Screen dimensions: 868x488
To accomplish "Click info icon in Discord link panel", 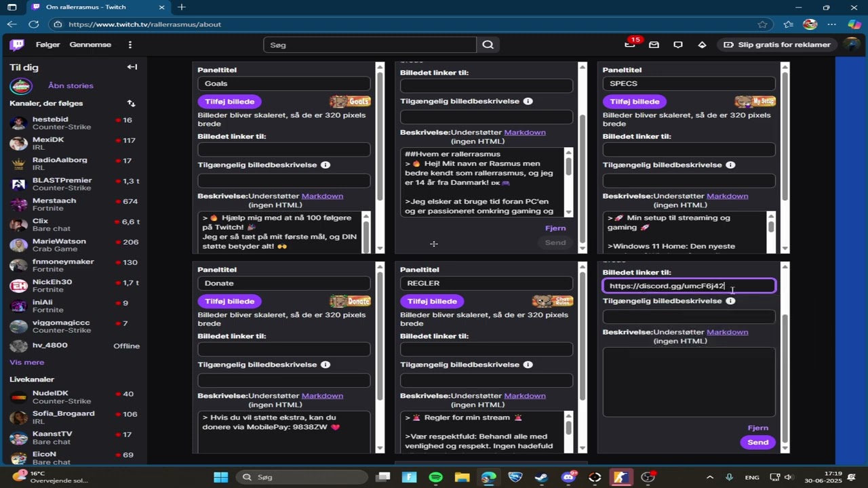I will point(730,301).
